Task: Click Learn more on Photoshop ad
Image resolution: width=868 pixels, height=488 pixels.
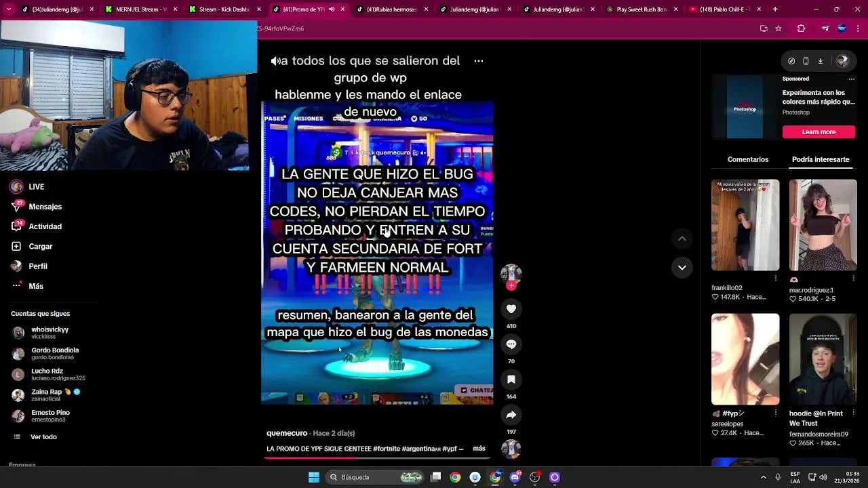Action: tap(818, 132)
